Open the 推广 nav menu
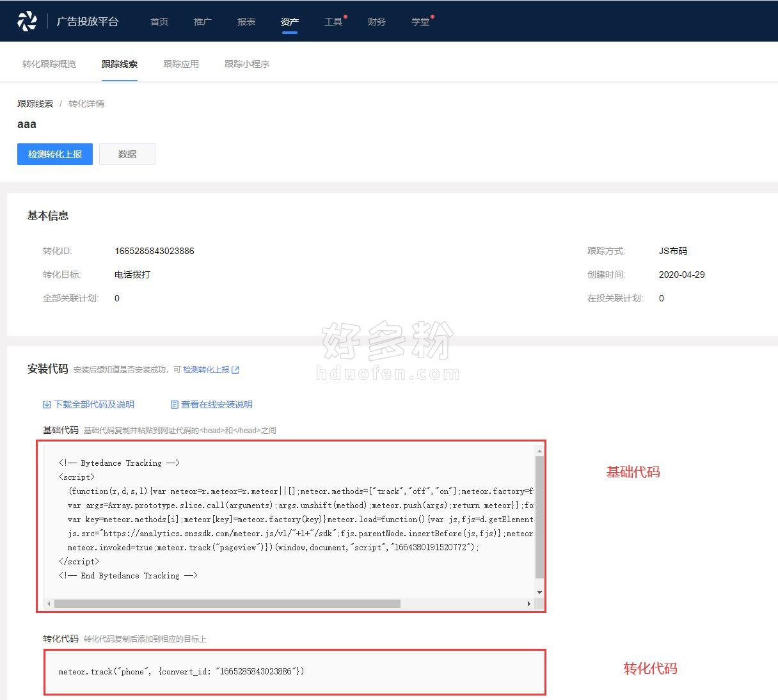778x700 pixels. [x=203, y=22]
